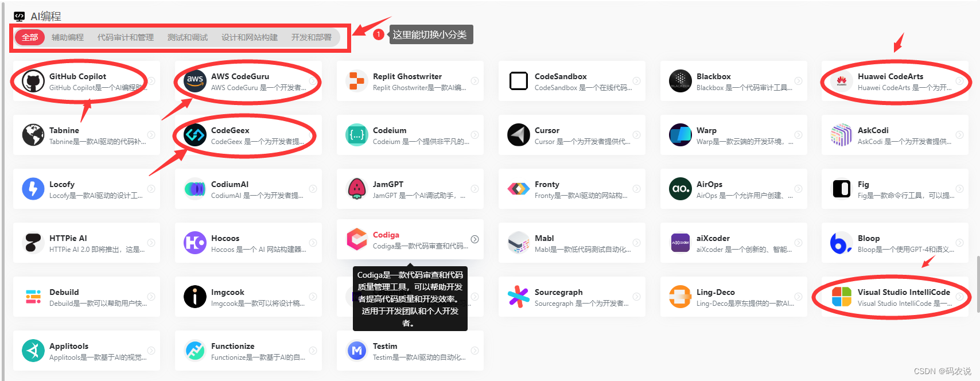This screenshot has height=381, width=980.
Task: Switch to the 代码审计和管理 tab
Action: (126, 37)
